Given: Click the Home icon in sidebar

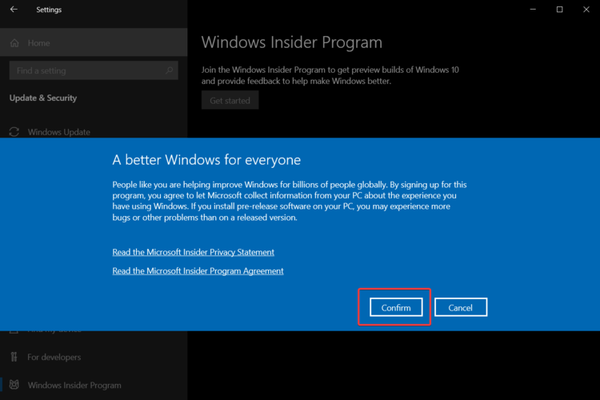Looking at the screenshot, I should tap(14, 44).
